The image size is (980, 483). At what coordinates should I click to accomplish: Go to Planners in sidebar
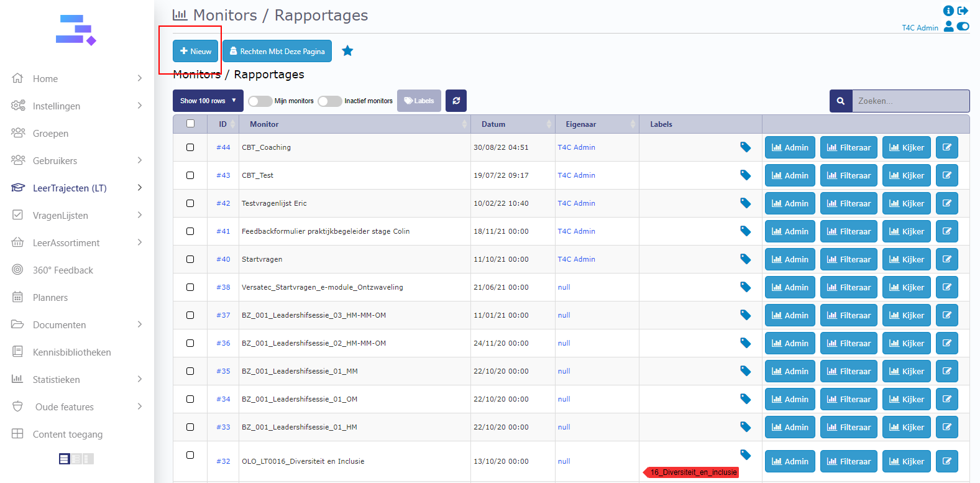[50, 298]
